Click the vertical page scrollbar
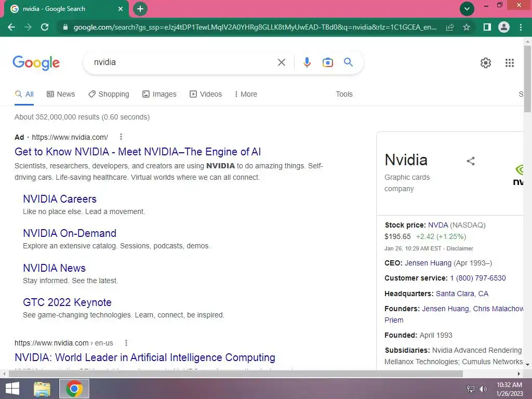Image resolution: width=532 pixels, height=399 pixels. click(527, 79)
